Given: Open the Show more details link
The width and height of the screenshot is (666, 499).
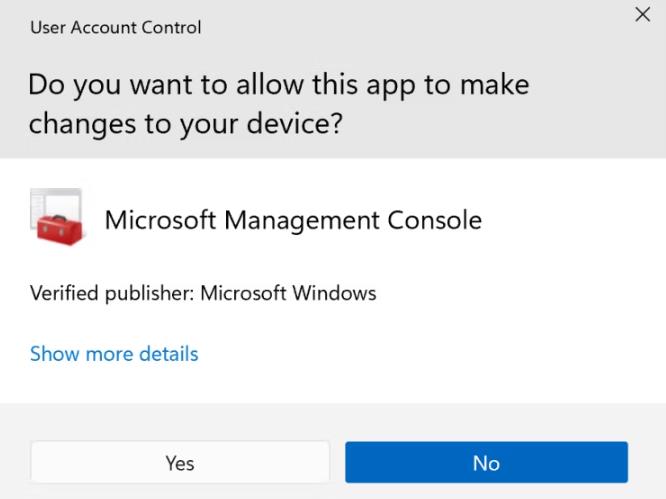Looking at the screenshot, I should pos(114,353).
